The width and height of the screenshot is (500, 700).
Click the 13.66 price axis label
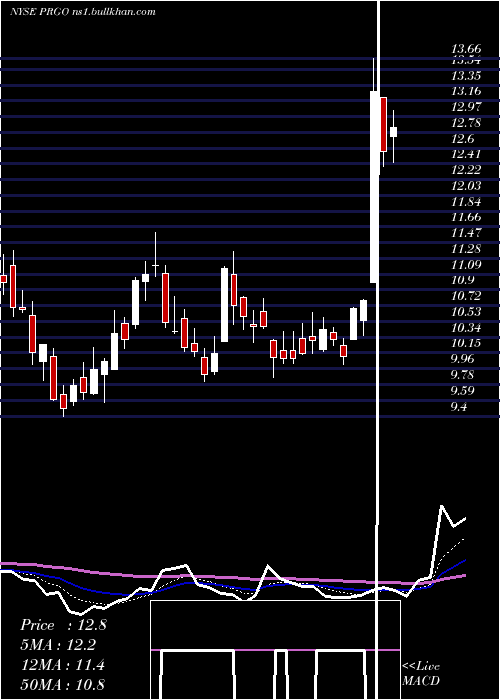pos(466,49)
